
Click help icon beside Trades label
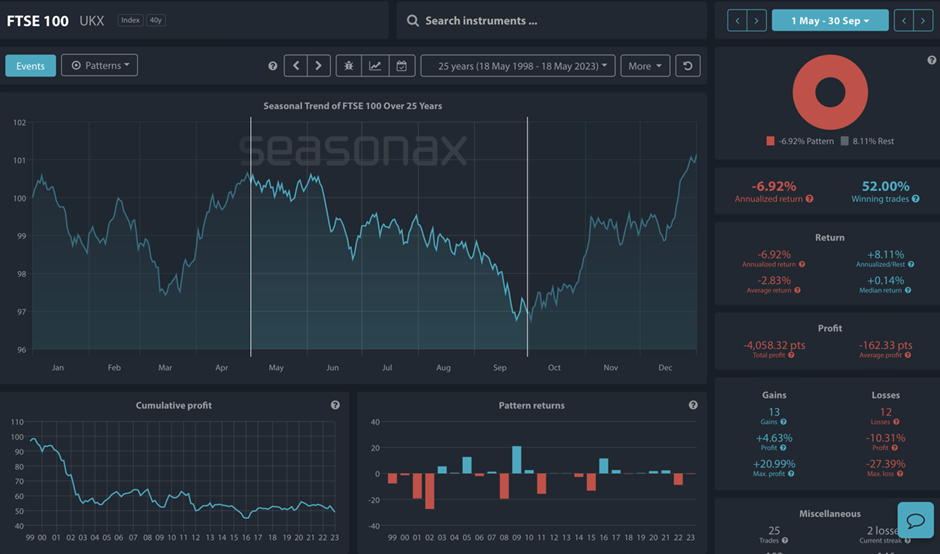[785, 540]
